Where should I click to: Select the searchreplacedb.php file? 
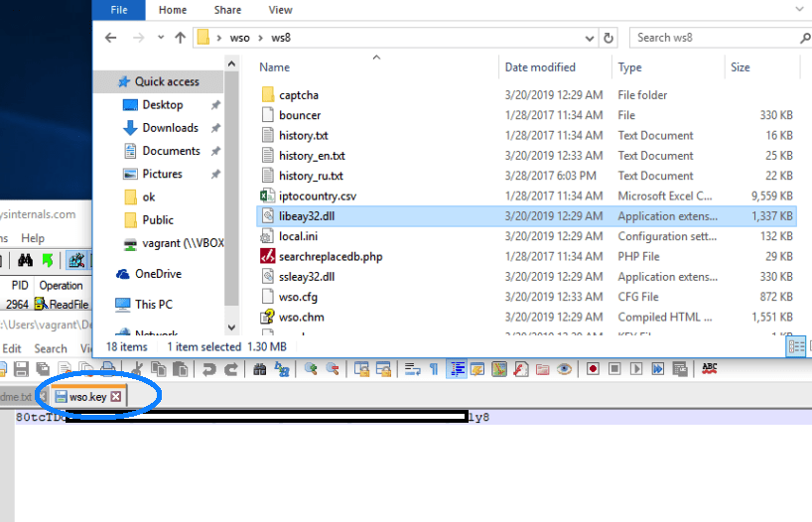(331, 257)
